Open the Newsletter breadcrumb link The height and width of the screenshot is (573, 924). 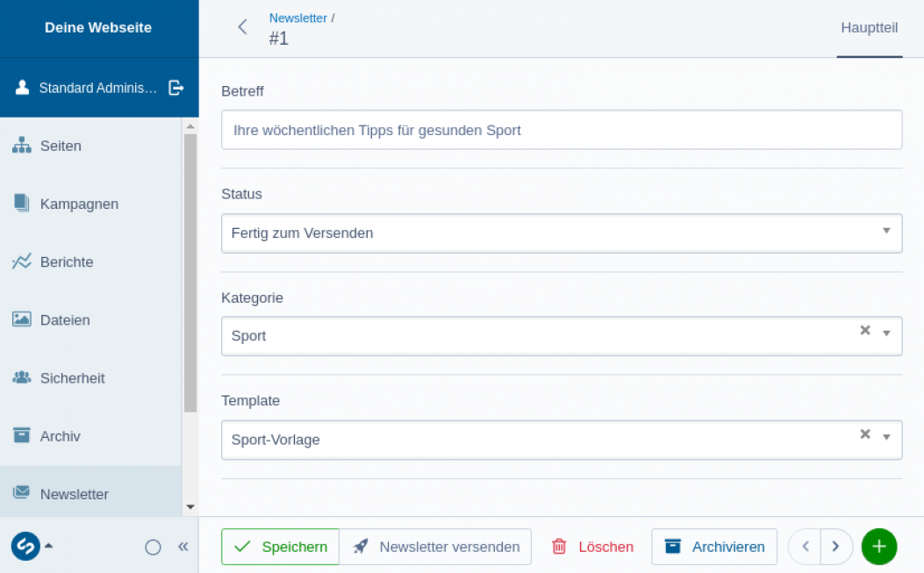(297, 18)
